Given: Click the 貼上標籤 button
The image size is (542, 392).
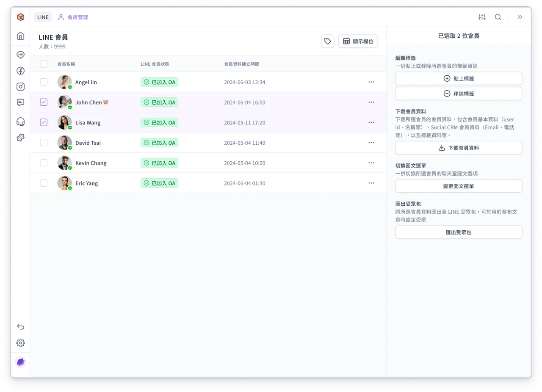Looking at the screenshot, I should [459, 78].
